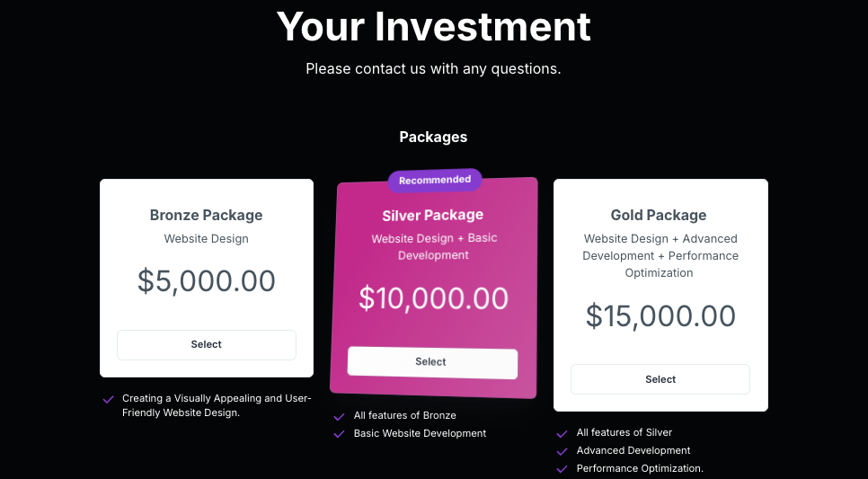Click the Bronze Package Select button
Screen dimensions: 868x479
206,345
